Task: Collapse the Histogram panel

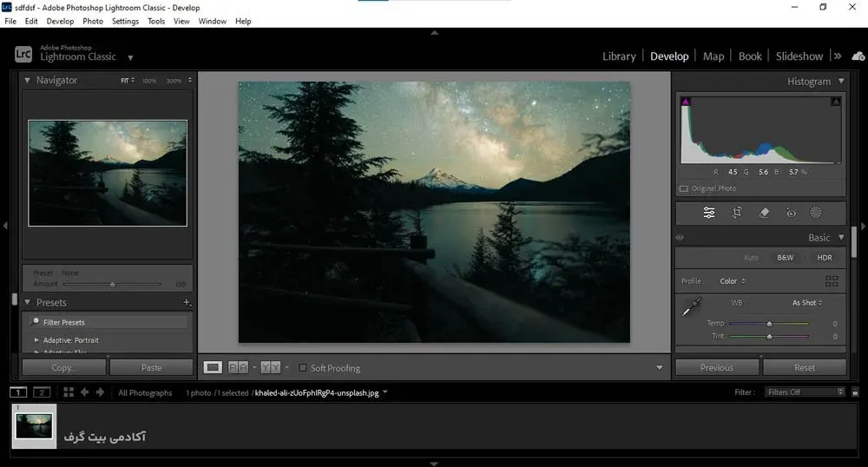Action: [841, 82]
